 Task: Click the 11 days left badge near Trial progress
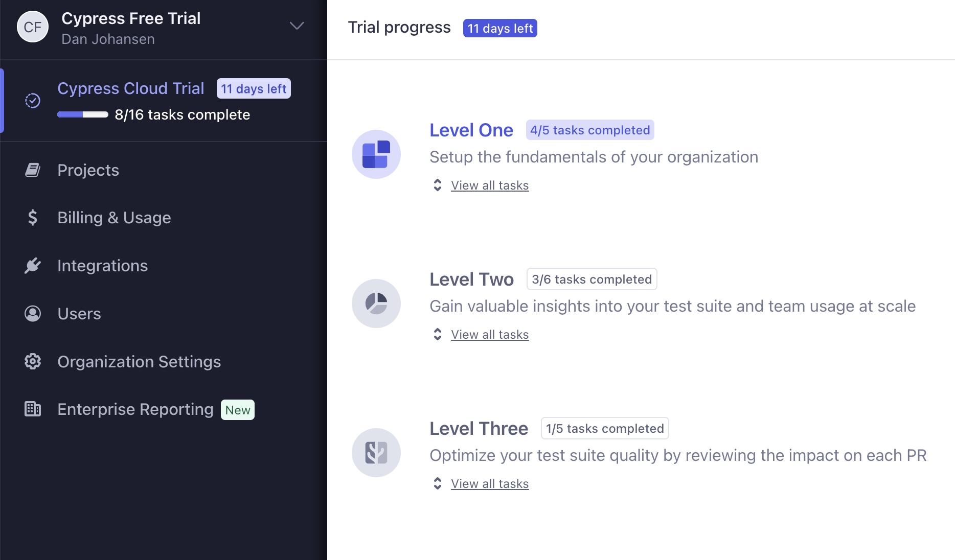coord(499,28)
